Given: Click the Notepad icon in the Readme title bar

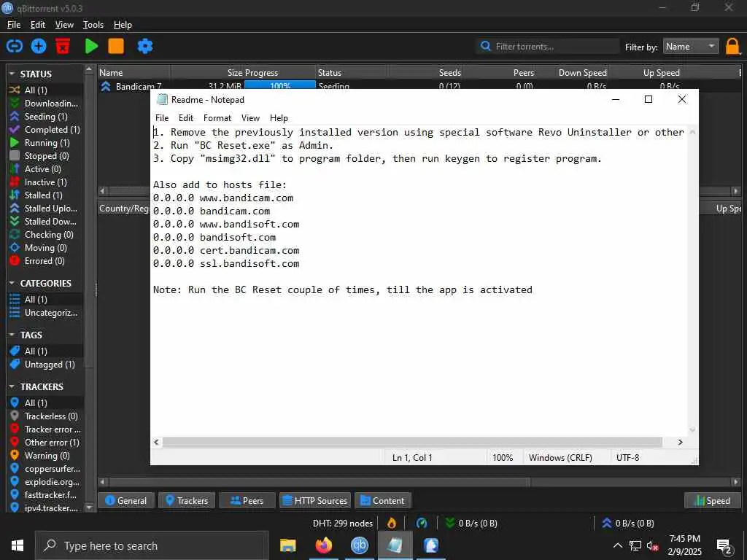Looking at the screenshot, I should (x=162, y=99).
